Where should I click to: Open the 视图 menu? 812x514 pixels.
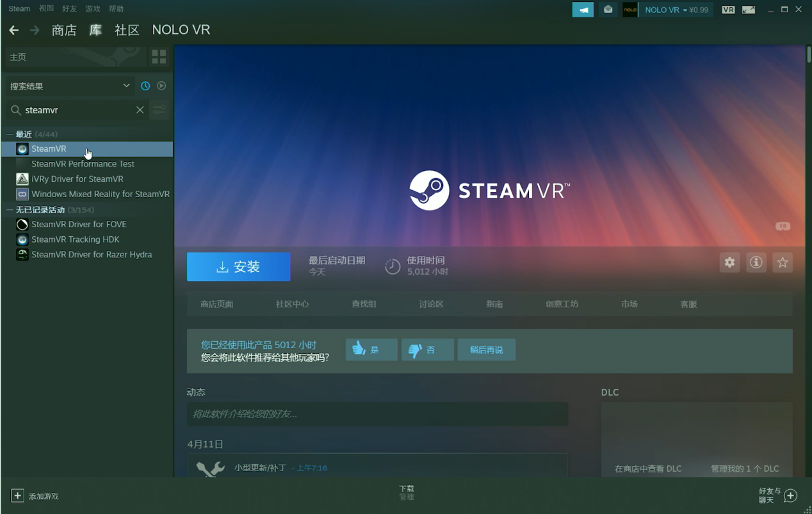click(46, 9)
